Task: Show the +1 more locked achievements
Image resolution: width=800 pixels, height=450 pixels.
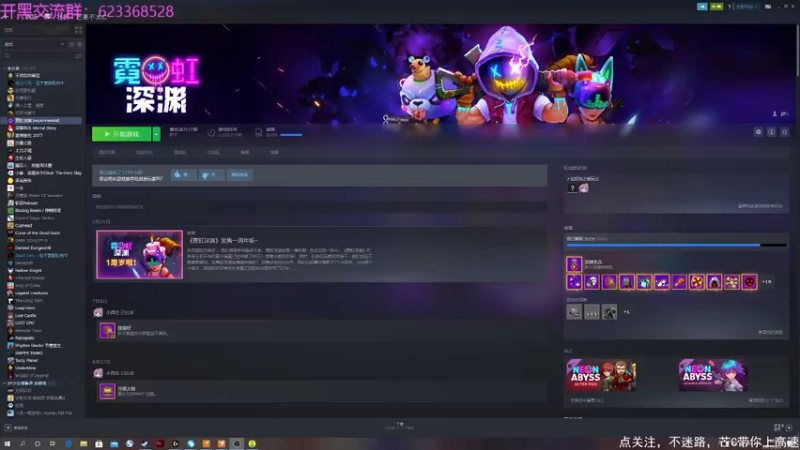Action: tap(627, 312)
